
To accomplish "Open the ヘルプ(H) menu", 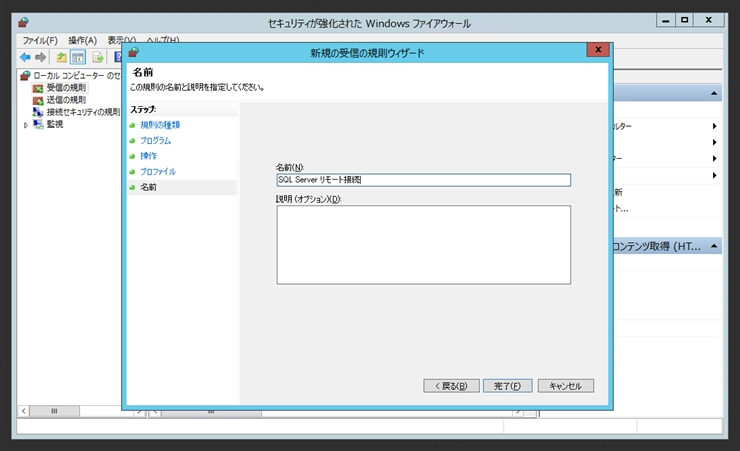I will 162,40.
